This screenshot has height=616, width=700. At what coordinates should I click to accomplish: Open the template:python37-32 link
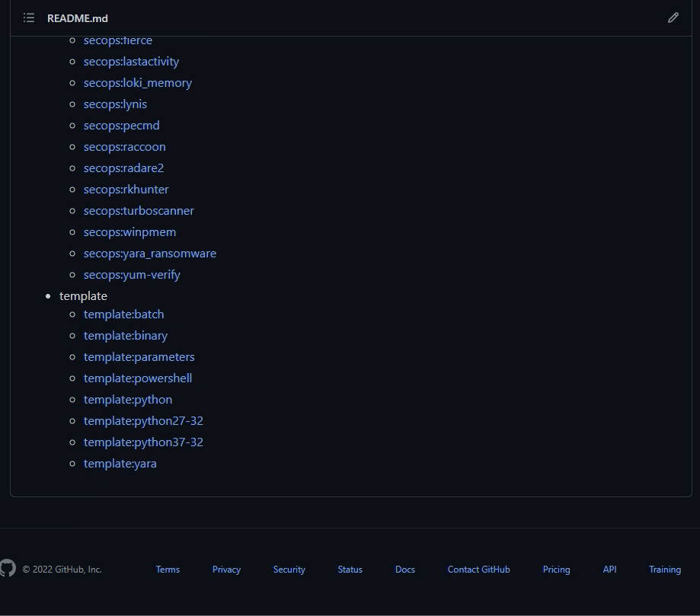143,442
